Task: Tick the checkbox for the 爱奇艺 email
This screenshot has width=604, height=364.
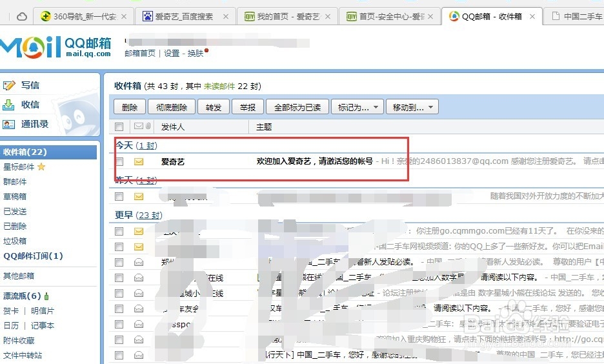Action: click(119, 161)
